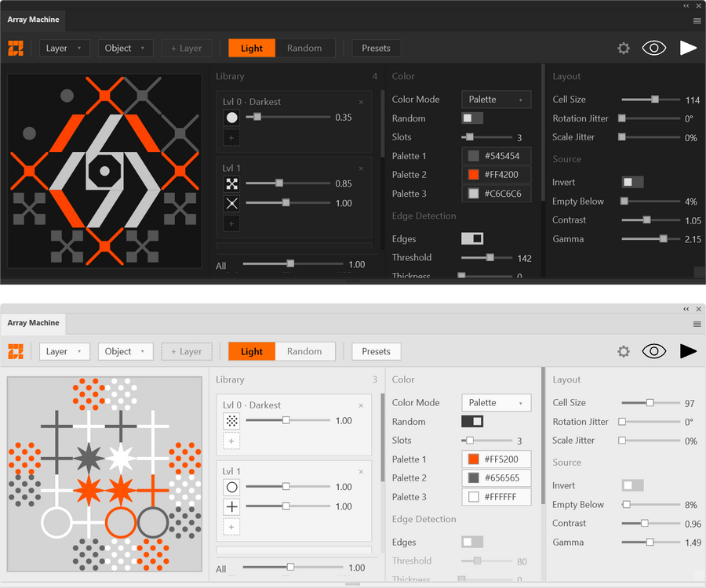Open the Object dropdown in dark panel
Screen dimensions: 706x588
coord(126,48)
